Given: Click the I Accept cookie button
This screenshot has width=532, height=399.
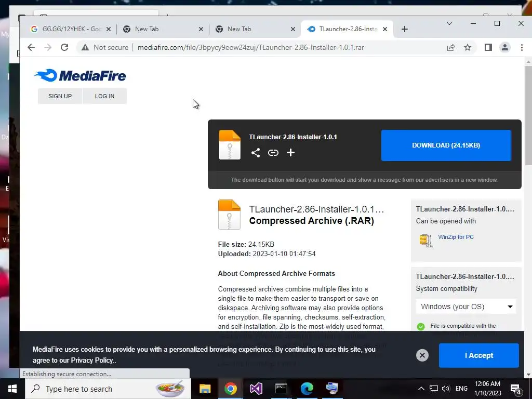Looking at the screenshot, I should tap(478, 355).
